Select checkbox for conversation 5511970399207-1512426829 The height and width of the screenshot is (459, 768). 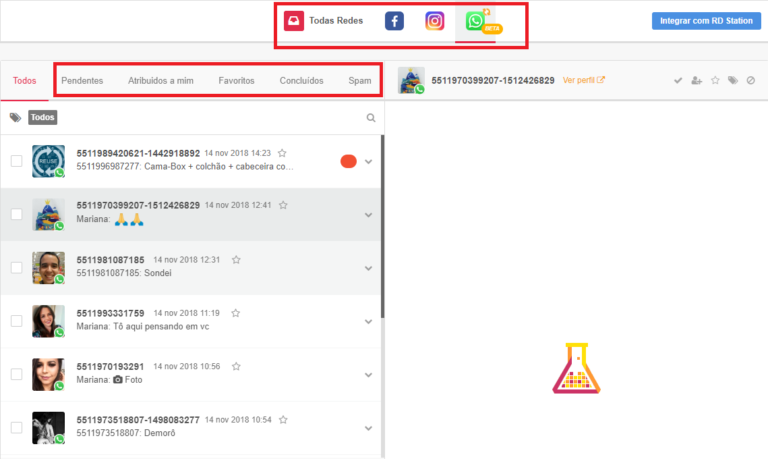pyautogui.click(x=17, y=214)
